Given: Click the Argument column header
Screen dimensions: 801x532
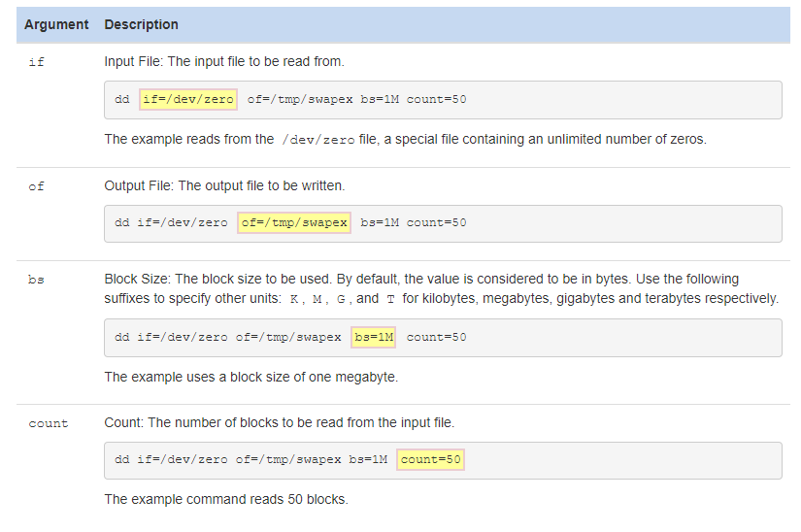Looking at the screenshot, I should click(x=56, y=24).
